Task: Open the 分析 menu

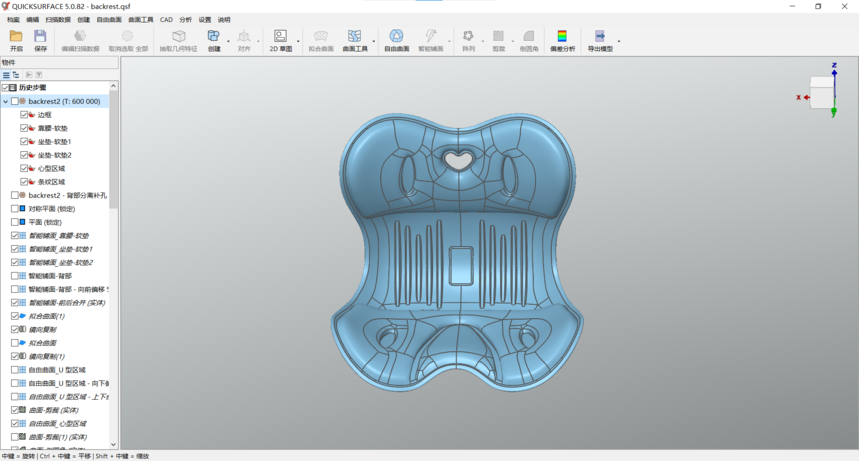Action: tap(185, 20)
